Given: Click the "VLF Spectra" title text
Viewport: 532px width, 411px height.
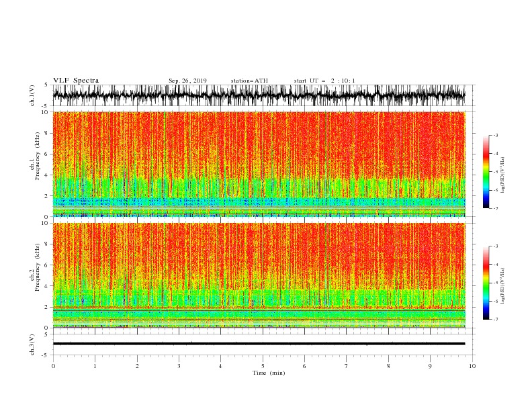Looking at the screenshot, I should (x=76, y=81).
